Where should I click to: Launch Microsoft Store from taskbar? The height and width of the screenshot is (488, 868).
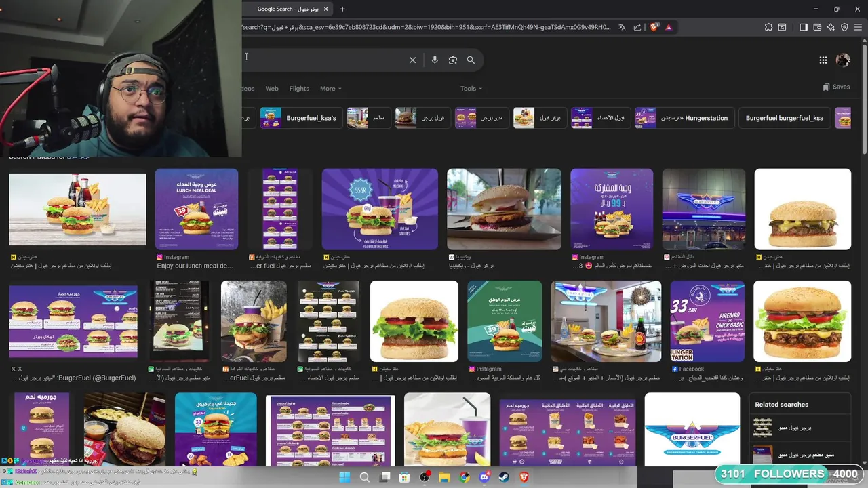click(405, 477)
